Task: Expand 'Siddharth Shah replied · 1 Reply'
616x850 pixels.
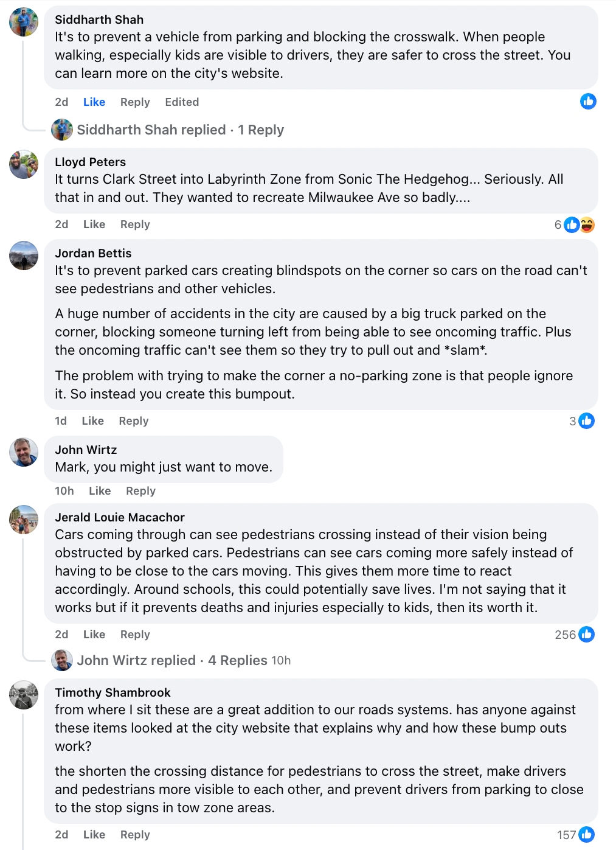Action: 180,130
